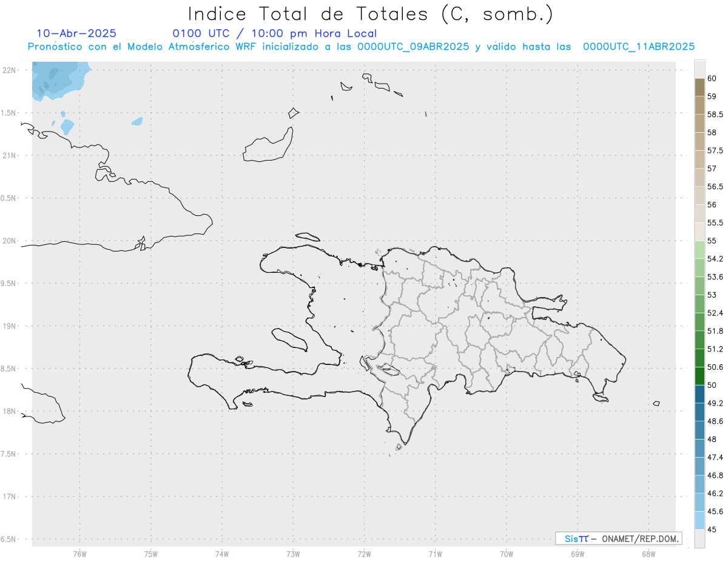
Task: Click the '76W' longitude label
Action: coord(79,554)
